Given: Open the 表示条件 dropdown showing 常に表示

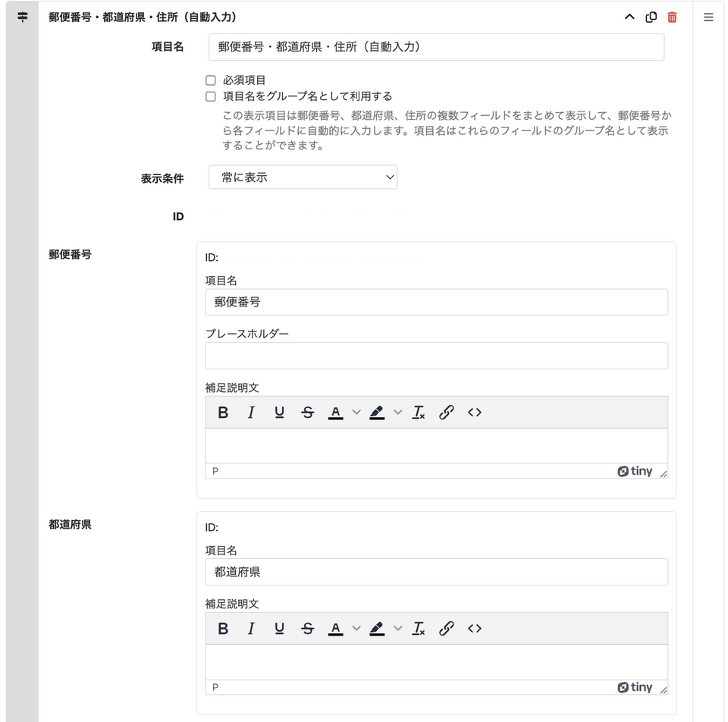Looking at the screenshot, I should pyautogui.click(x=303, y=177).
